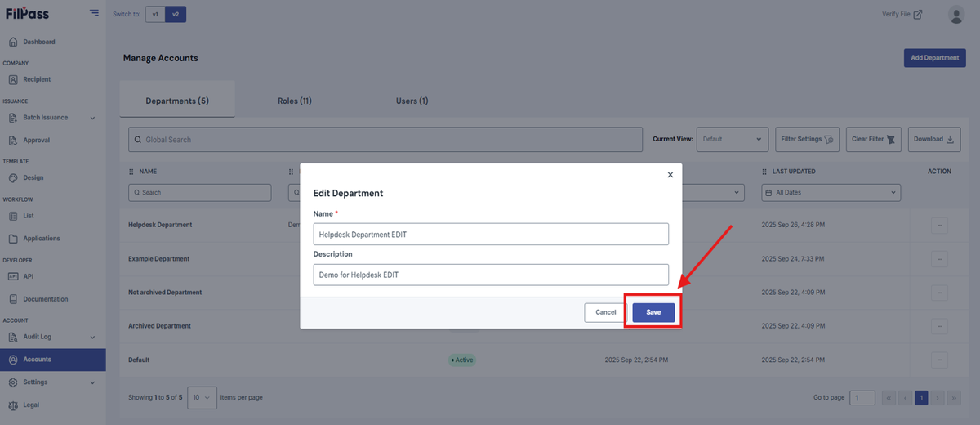Open the All Dates filter dropdown
Viewport: 980px width, 425px height.
pyautogui.click(x=831, y=192)
